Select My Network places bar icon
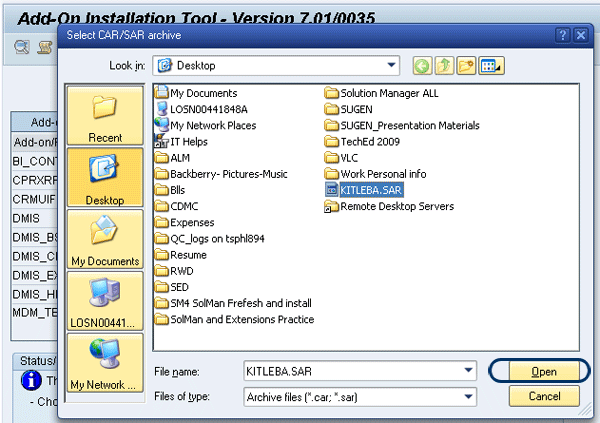This screenshot has height=423, width=600. [104, 363]
